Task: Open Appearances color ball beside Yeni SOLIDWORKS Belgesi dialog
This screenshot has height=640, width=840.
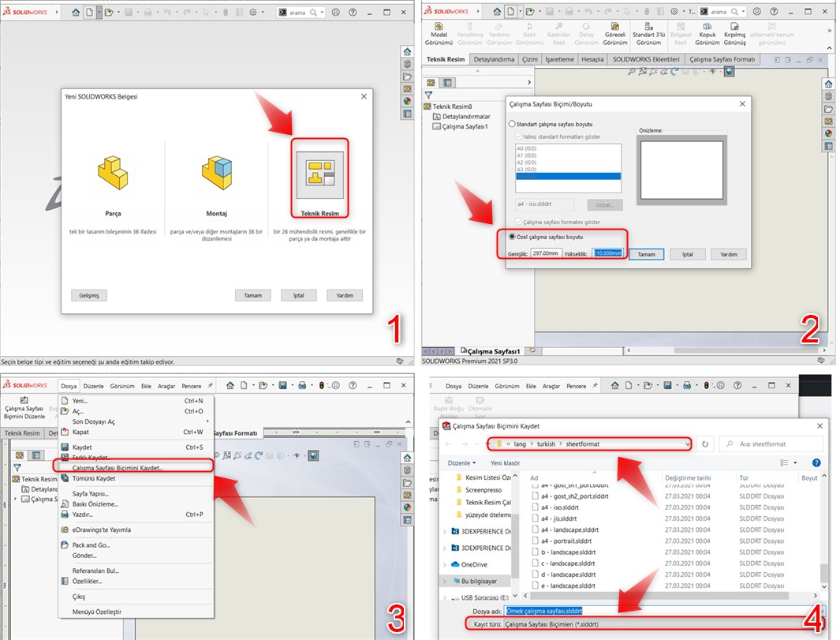Action: coord(407,101)
